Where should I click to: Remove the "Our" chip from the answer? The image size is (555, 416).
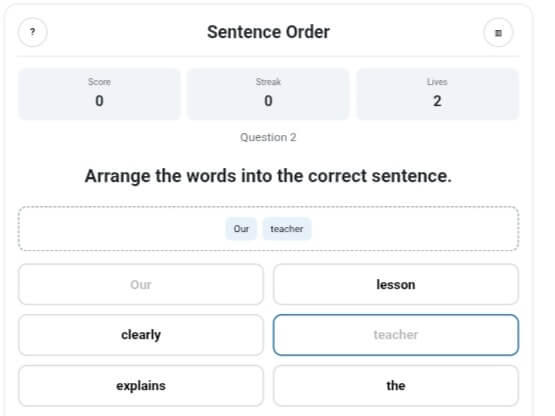(241, 229)
